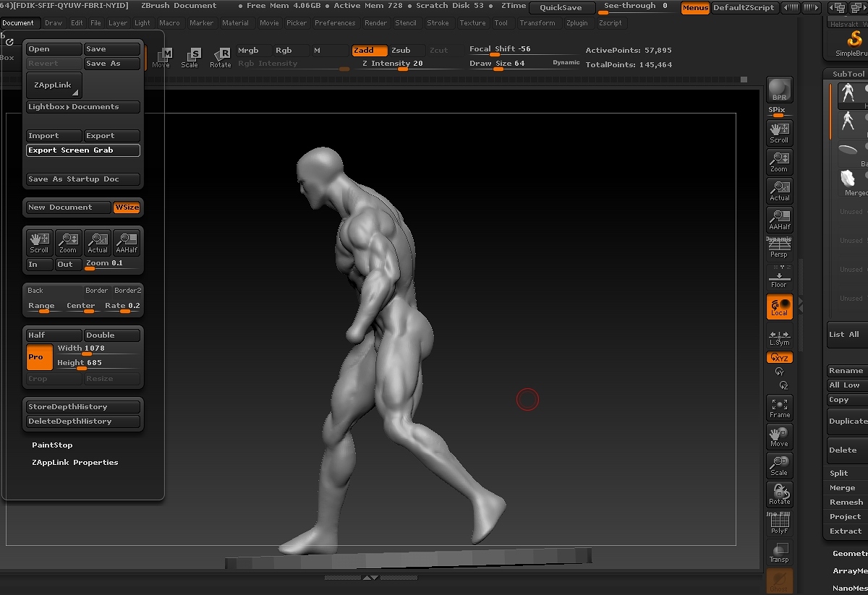Click the AAHalf icon in right shelf
Image resolution: width=868 pixels, height=595 pixels.
[x=779, y=219]
